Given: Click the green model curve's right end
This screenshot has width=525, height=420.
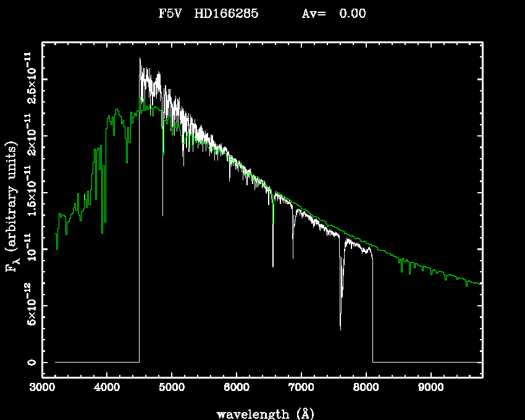Looking at the screenshot, I should coord(481,284).
